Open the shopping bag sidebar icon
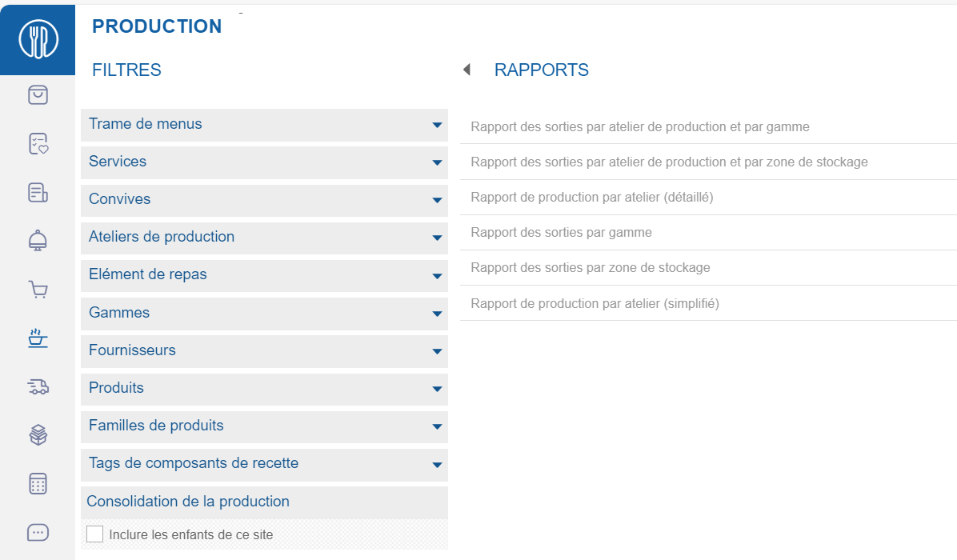Screen dimensions: 957x560 (38, 94)
